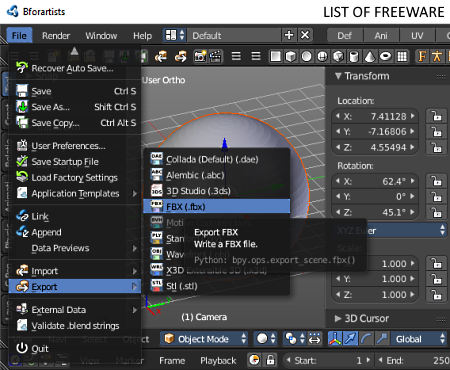Screen dimensions: 450x370
Task: Lock the Y location value
Action: click(436, 132)
